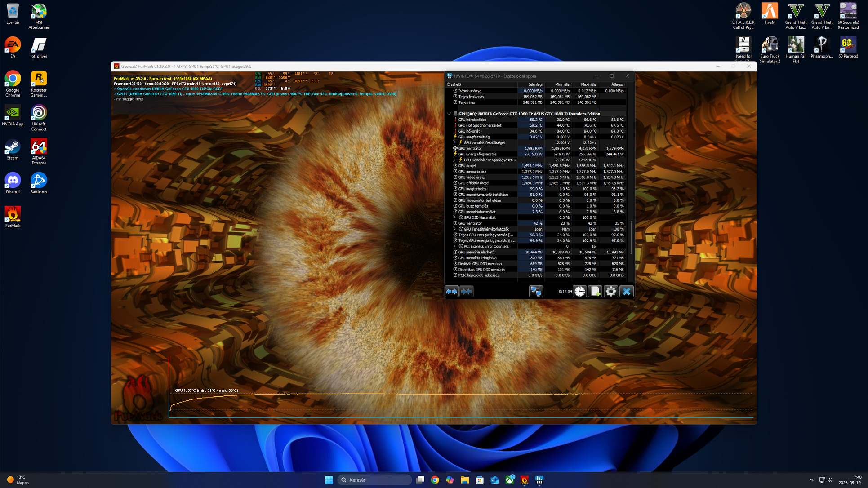Screen dimensions: 868x488
Task: Reset sensor values with clock icon
Action: [x=579, y=292]
